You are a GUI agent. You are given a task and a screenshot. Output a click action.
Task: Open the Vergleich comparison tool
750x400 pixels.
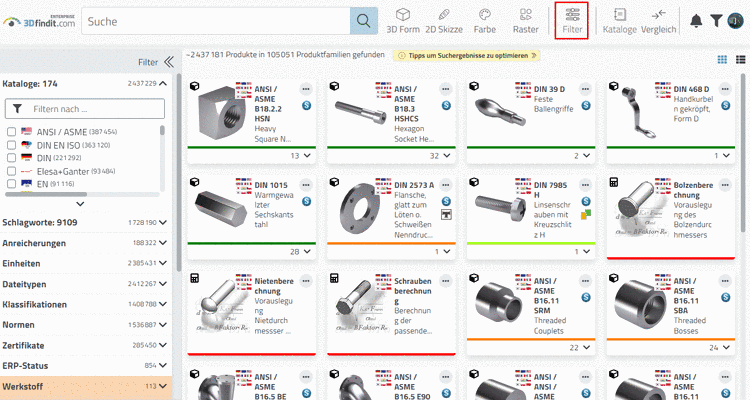[659, 22]
